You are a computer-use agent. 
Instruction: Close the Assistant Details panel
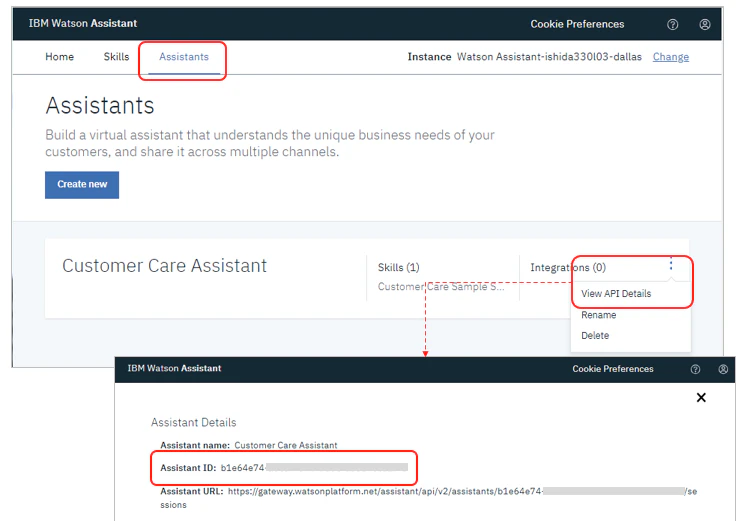(701, 397)
